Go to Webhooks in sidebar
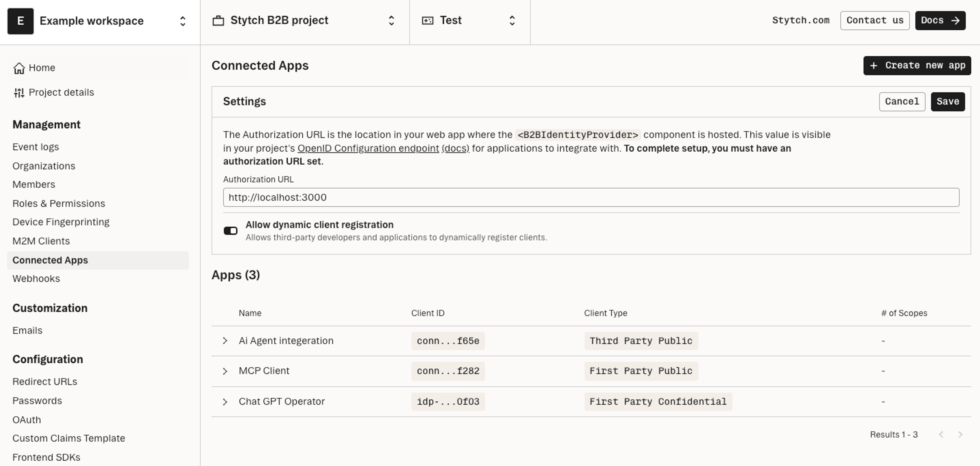The height and width of the screenshot is (466, 980). tap(36, 279)
